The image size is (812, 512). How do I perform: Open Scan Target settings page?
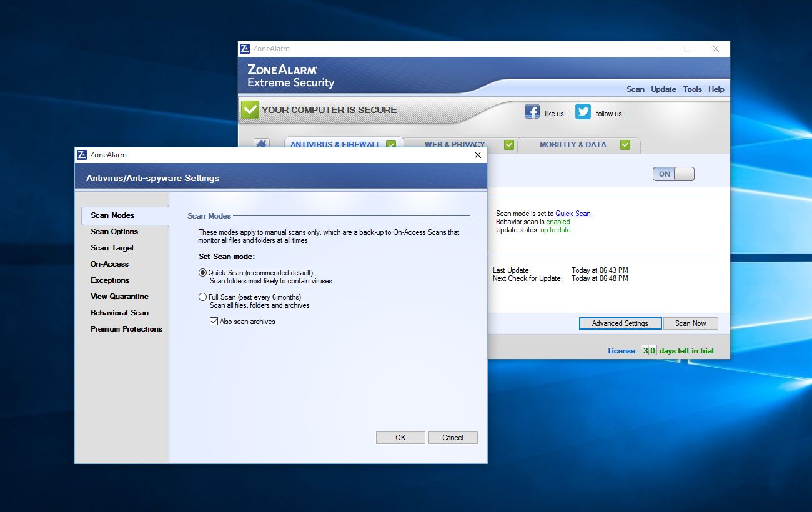(112, 248)
